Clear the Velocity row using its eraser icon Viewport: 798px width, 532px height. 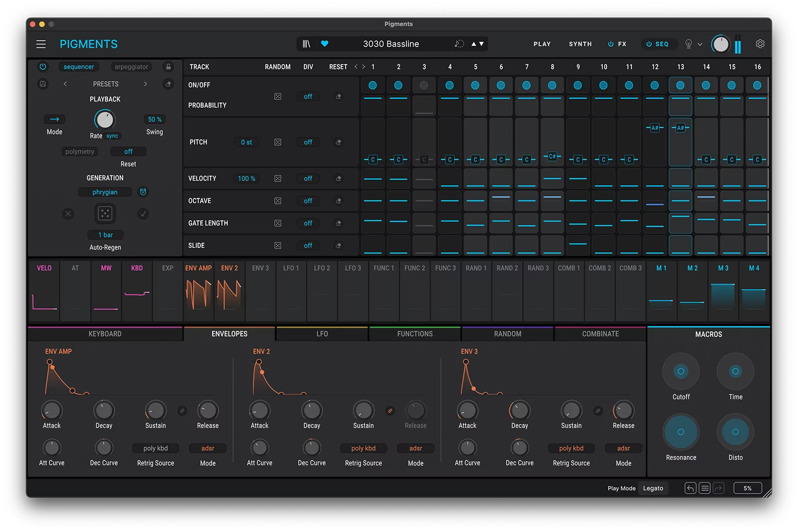click(339, 178)
